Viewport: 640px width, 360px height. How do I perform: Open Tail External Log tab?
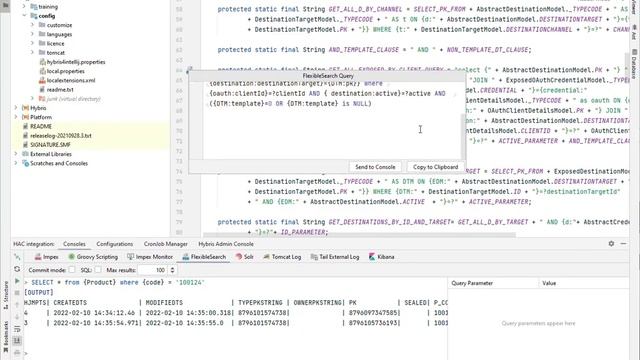335,257
